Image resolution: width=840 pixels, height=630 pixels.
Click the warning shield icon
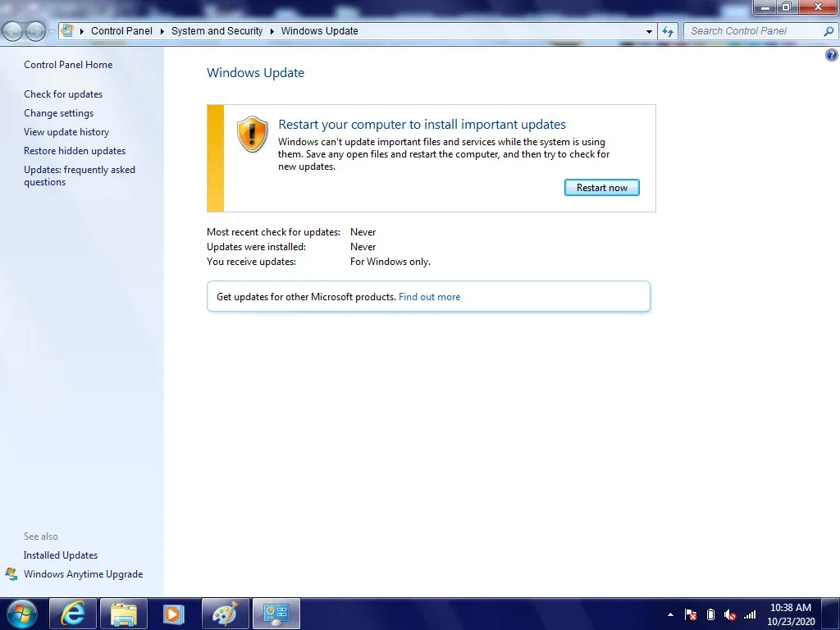[252, 134]
